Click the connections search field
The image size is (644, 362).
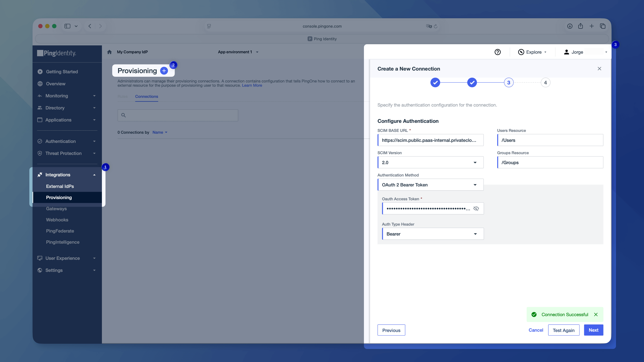178,115
